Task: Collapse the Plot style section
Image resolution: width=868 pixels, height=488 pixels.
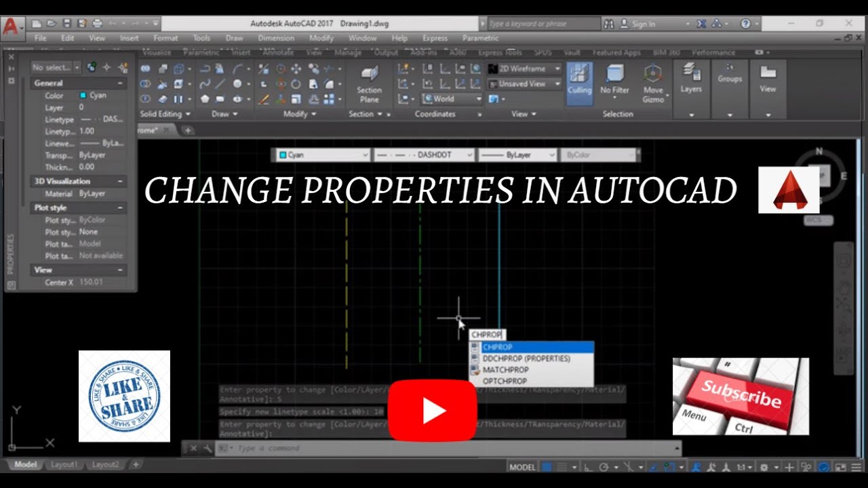Action: (x=120, y=207)
